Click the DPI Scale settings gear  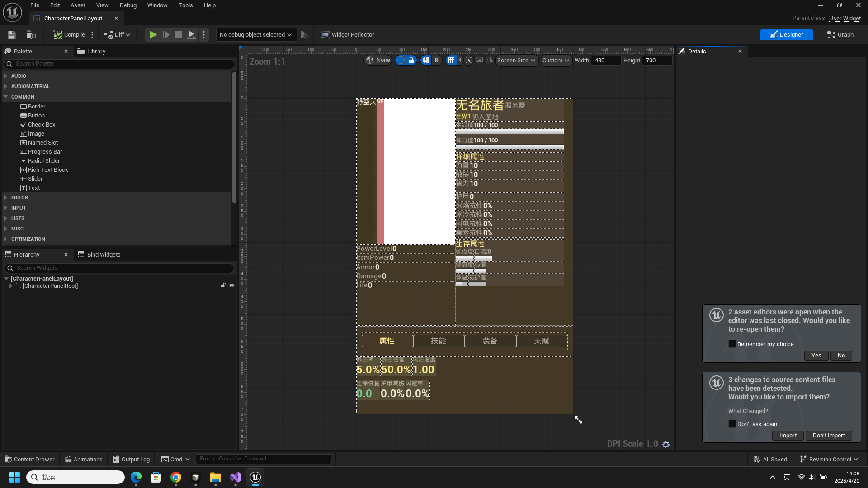(666, 445)
